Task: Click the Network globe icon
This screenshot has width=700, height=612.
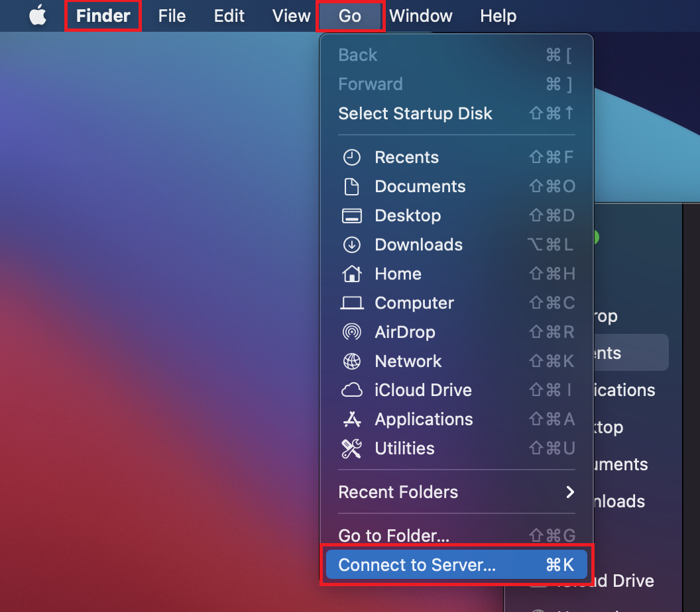Action: 352,361
